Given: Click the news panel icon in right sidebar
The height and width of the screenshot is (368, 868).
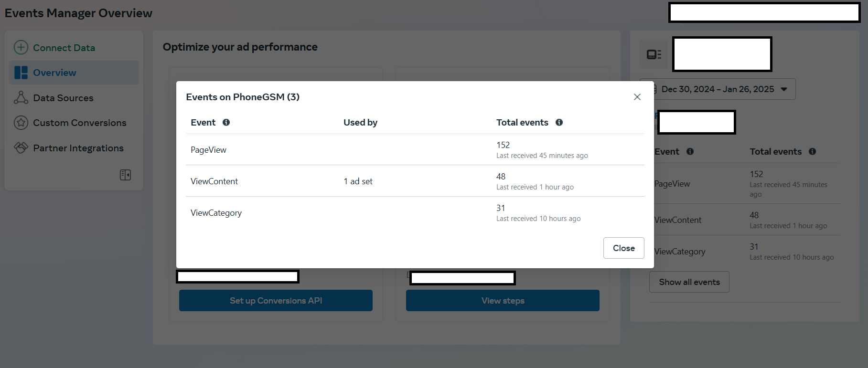Looking at the screenshot, I should click(x=654, y=54).
